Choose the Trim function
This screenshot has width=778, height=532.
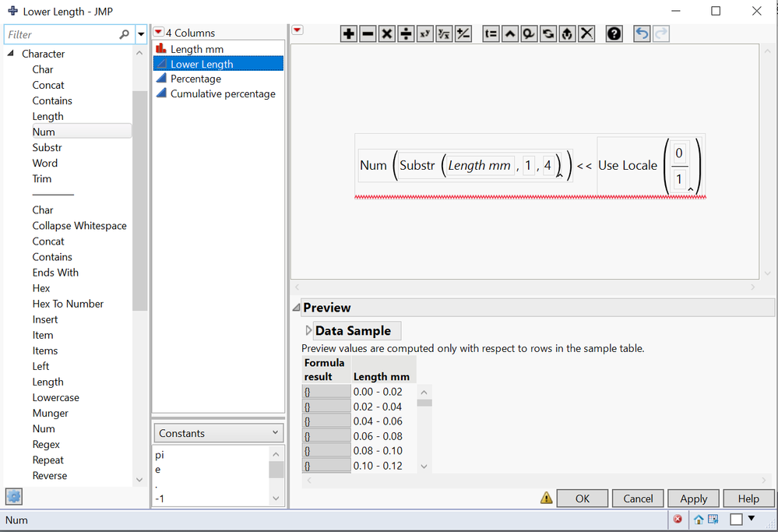[42, 178]
